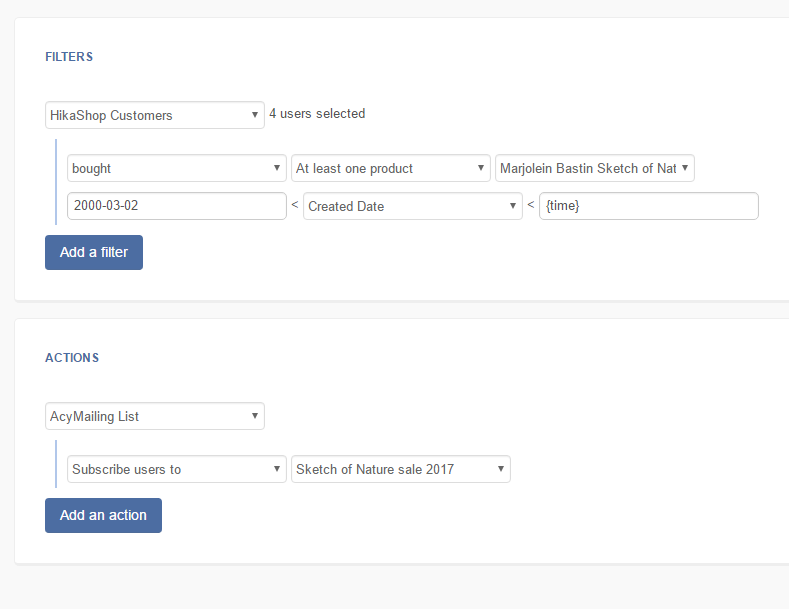Click the FILTERS section heading

point(69,57)
